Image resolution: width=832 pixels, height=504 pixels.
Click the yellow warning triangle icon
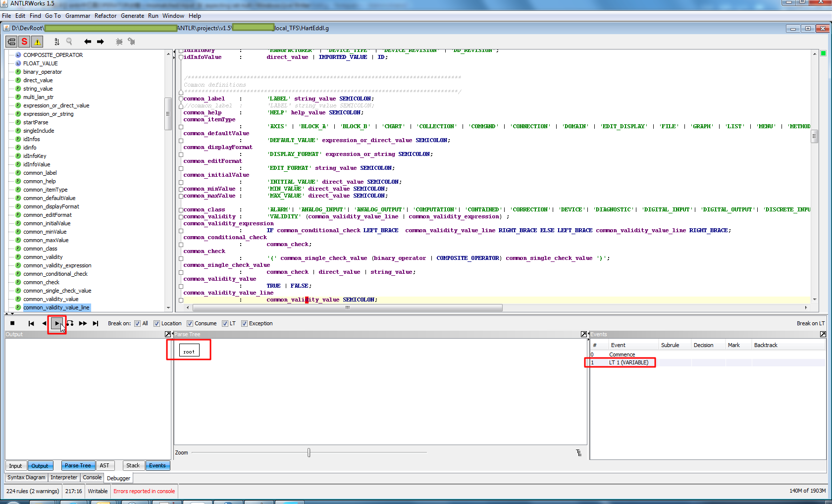(x=37, y=42)
